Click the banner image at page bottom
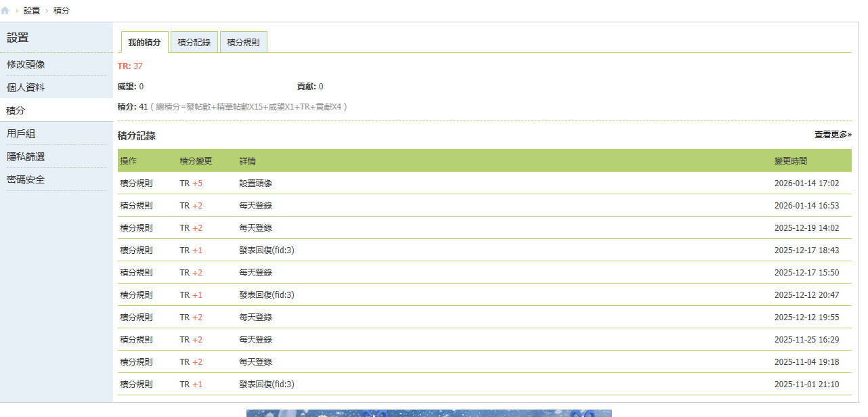 coord(429,413)
